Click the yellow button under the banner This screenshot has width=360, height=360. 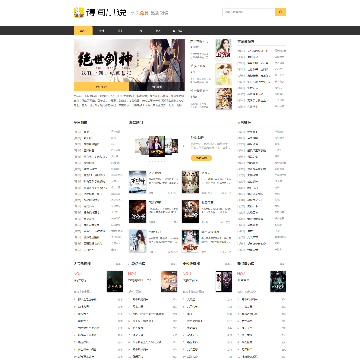[101, 87]
